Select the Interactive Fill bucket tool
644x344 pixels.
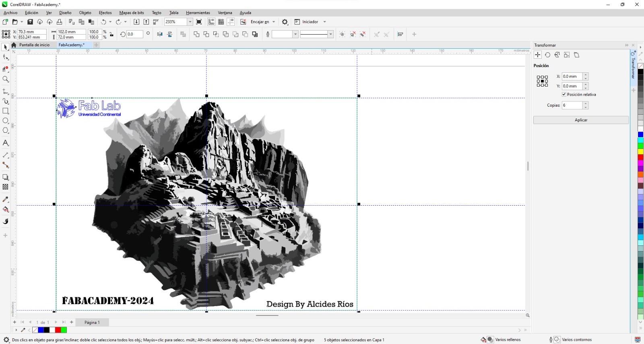(6, 209)
